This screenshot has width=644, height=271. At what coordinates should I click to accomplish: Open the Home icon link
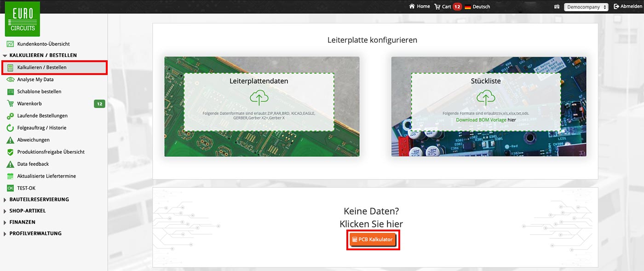tap(412, 6)
